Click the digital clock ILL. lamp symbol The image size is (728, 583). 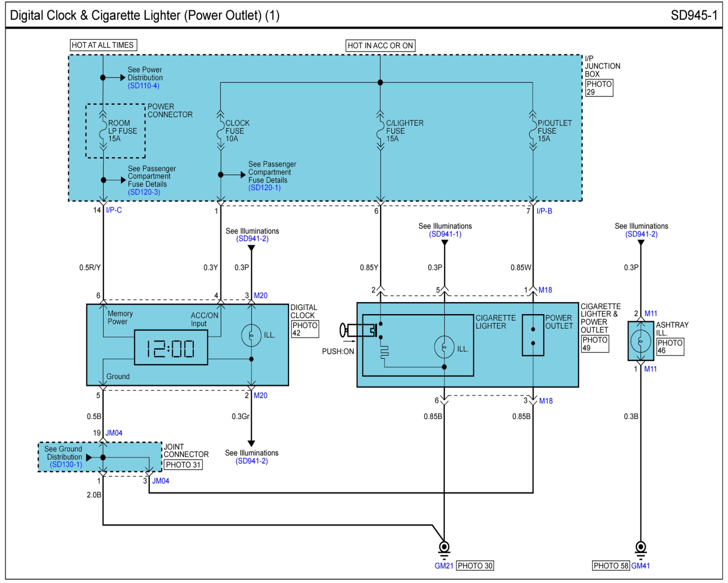252,335
